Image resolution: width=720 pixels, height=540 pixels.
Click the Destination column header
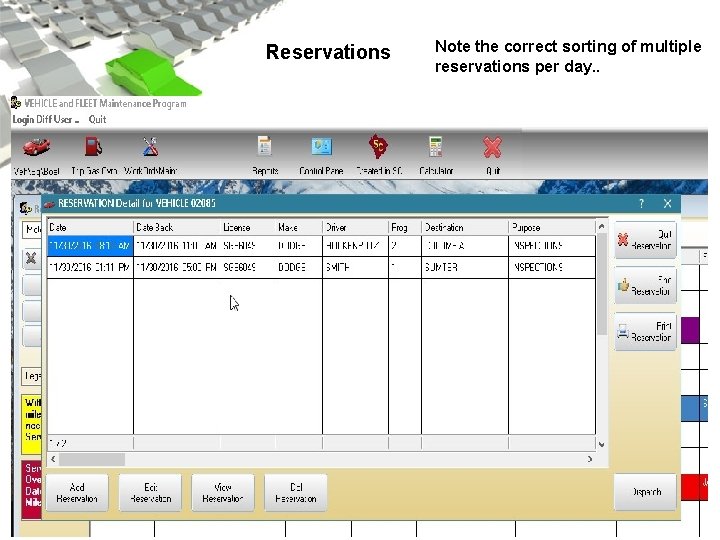click(465, 227)
